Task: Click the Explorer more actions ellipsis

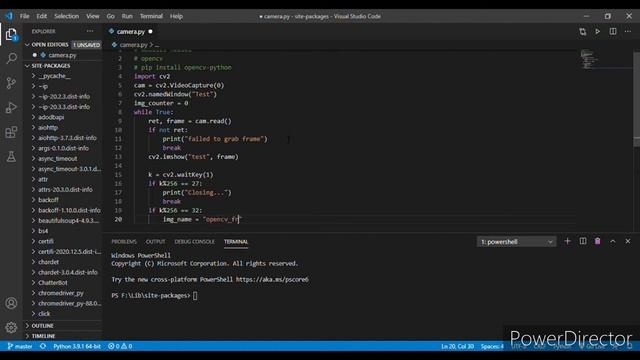Action: pos(90,31)
